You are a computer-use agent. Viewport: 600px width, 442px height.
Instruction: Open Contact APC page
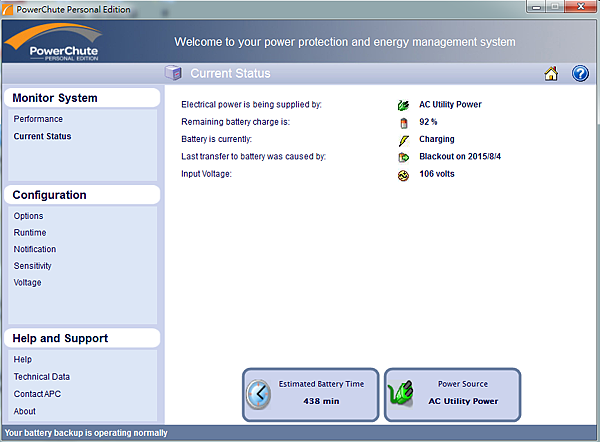click(37, 394)
